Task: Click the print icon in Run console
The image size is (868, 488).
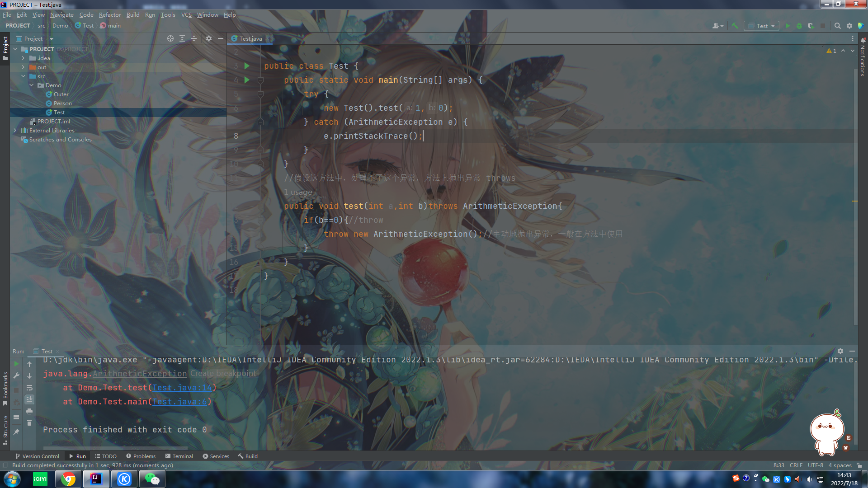Action: click(x=29, y=411)
